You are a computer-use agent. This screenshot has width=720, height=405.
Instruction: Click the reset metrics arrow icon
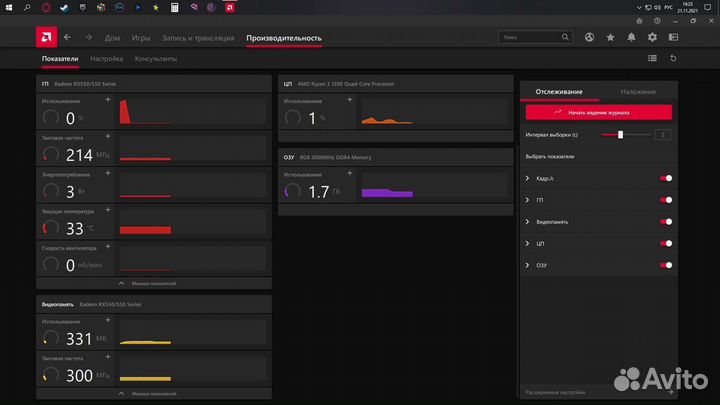coord(673,58)
